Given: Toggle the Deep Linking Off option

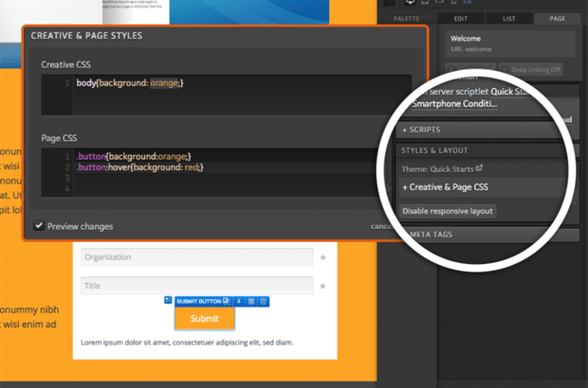Looking at the screenshot, I should click(531, 70).
